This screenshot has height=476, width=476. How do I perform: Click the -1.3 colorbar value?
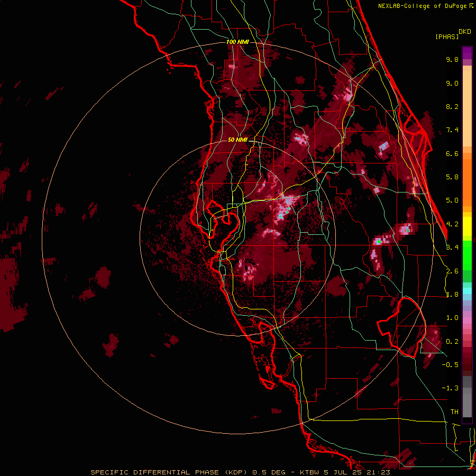[x=451, y=388]
